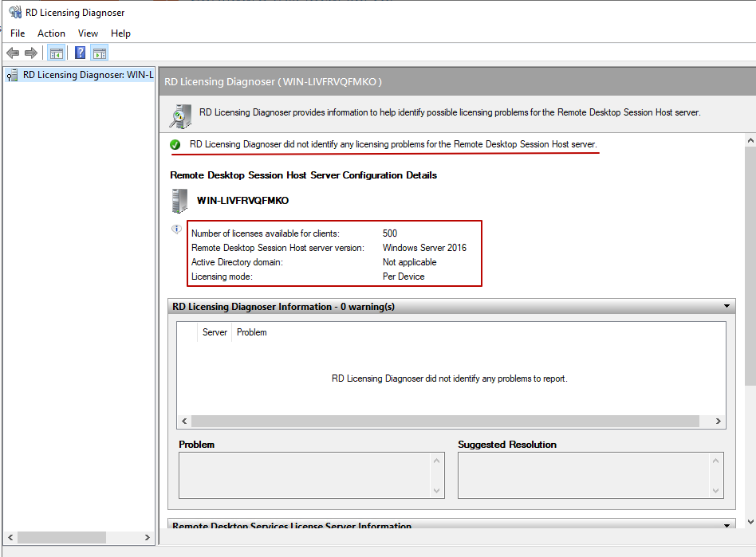
Task: Click the Back arrow in the toolbar
Action: tap(13, 53)
